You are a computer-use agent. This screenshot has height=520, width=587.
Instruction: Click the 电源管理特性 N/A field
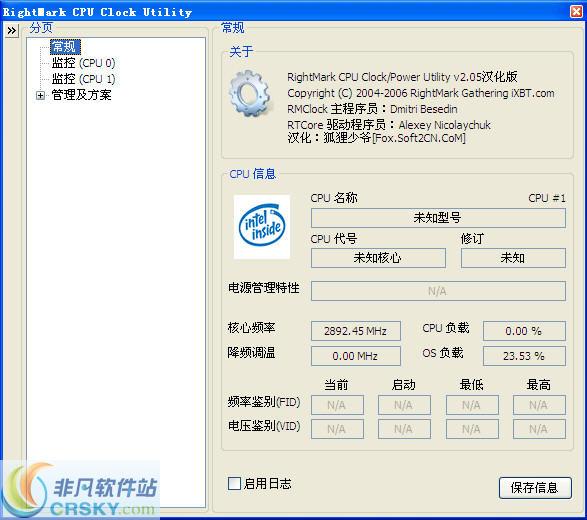click(x=438, y=291)
